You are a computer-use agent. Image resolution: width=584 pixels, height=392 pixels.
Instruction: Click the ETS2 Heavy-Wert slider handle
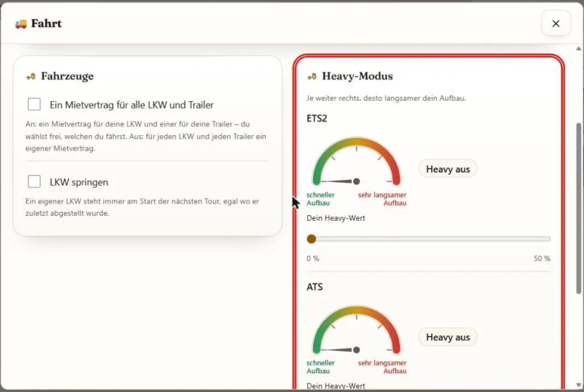tap(311, 239)
